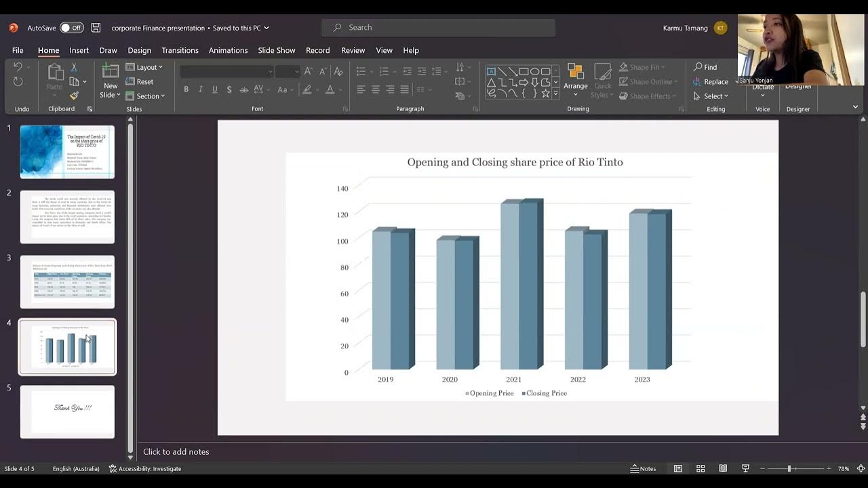Open Accessibility: Investigate status item
This screenshot has width=868, height=488.
pos(144,468)
